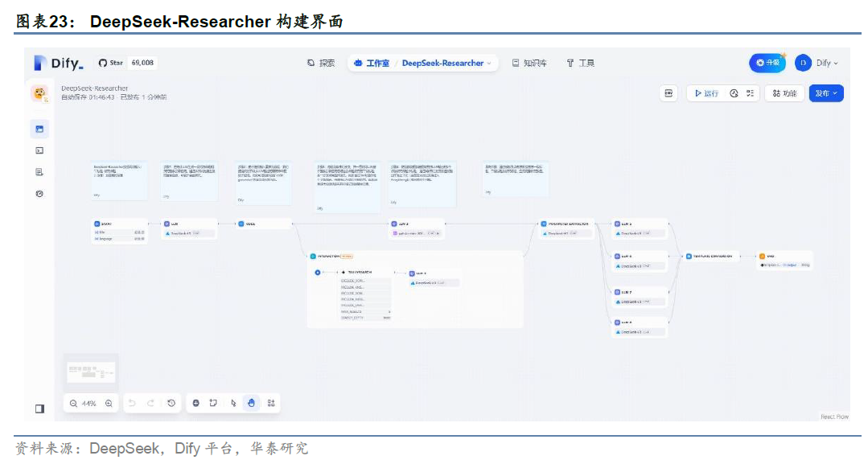Image resolution: width=868 pixels, height=464 pixels.
Task: Click the undo arrow icon
Action: click(132, 403)
